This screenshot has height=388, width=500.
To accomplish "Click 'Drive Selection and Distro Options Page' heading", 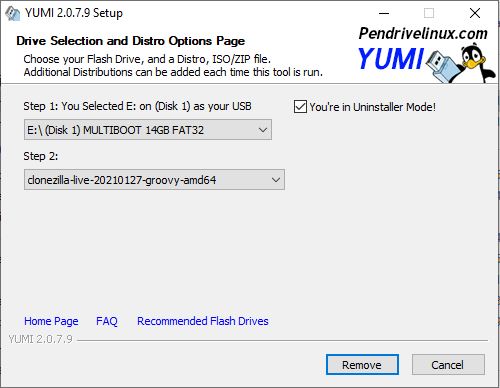I will point(130,41).
